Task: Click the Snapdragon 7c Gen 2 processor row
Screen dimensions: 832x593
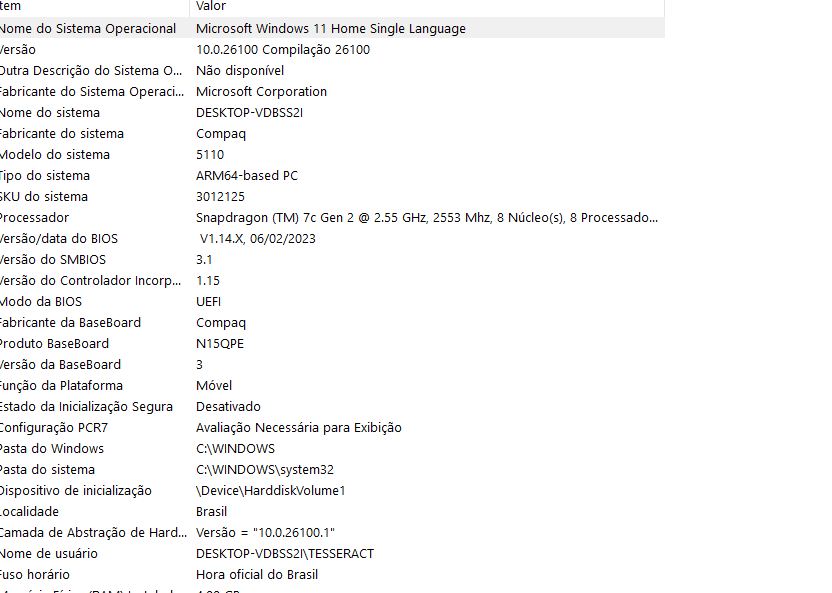Action: [x=332, y=217]
